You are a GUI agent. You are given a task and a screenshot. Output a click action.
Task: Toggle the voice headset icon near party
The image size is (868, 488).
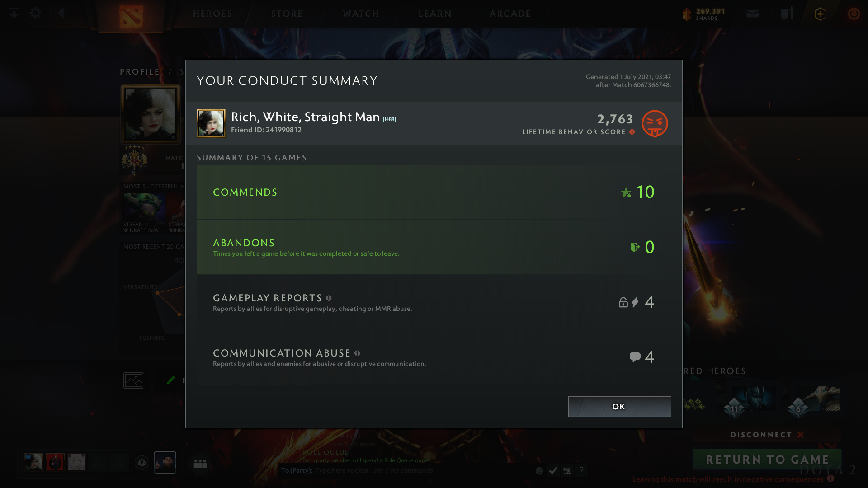[142, 463]
